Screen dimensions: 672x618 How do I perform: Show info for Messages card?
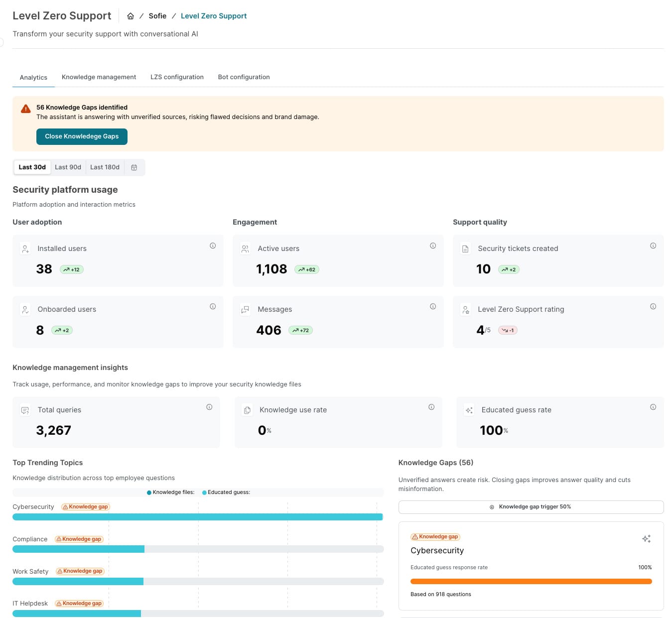(x=433, y=306)
